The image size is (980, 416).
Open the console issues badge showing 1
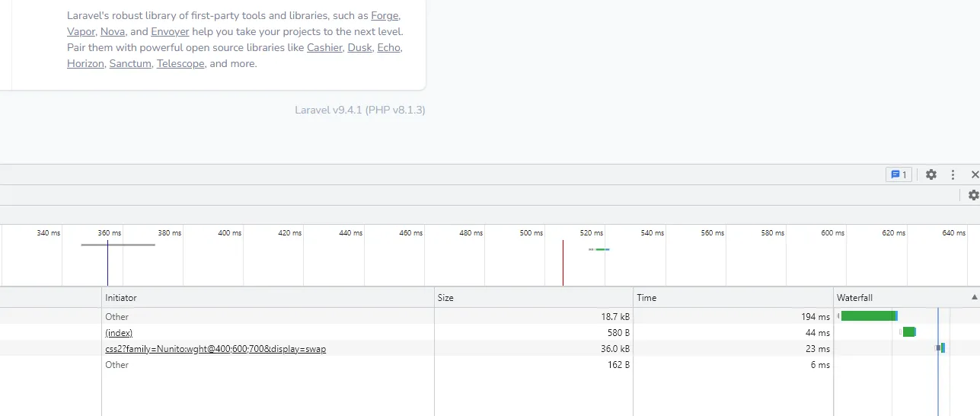(899, 174)
